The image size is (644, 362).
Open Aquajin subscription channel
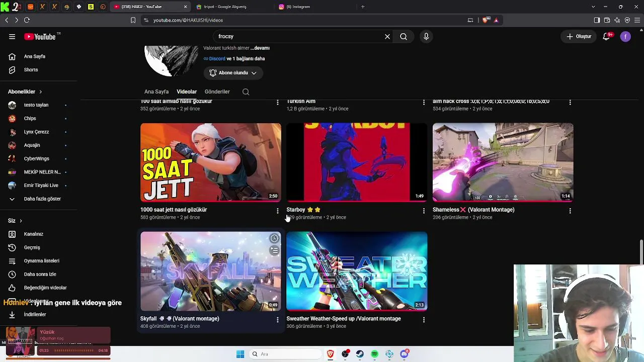pyautogui.click(x=38, y=145)
